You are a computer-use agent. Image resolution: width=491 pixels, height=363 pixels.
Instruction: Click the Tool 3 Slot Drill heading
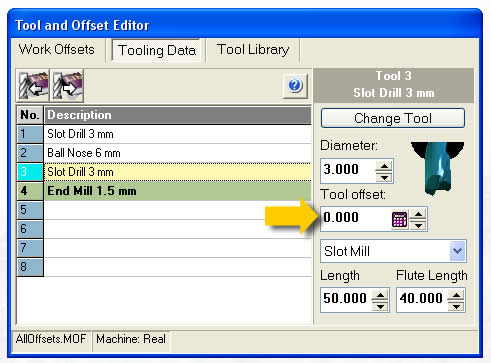coord(394,85)
